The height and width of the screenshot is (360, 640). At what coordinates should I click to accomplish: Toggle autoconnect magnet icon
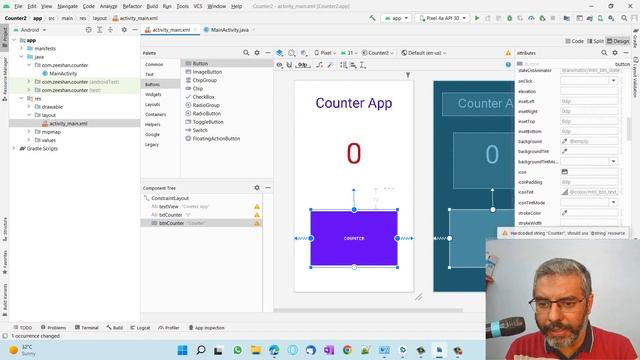pyautogui.click(x=289, y=65)
